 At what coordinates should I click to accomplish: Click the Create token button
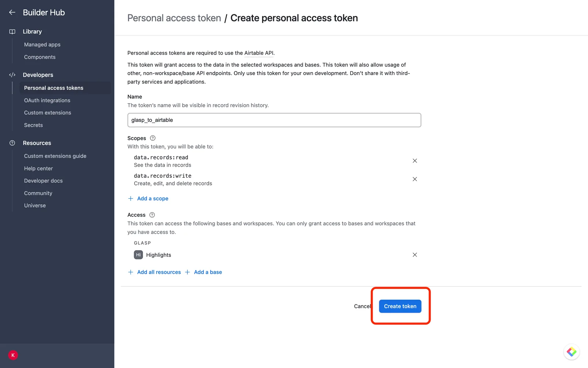(400, 306)
